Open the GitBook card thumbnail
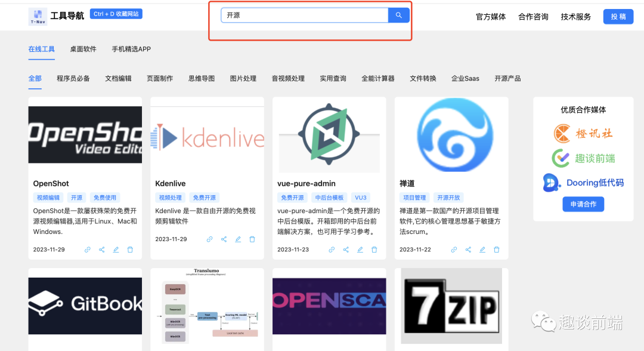Screen dimensions: 644x351 click(85, 306)
